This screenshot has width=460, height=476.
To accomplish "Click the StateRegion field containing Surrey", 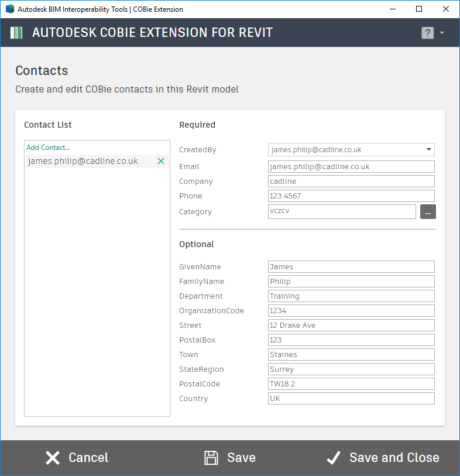I will point(351,369).
